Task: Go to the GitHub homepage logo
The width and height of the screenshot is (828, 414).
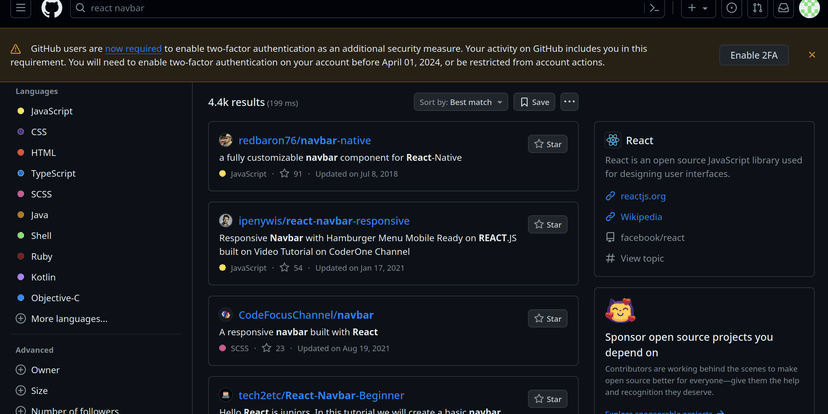Action: [x=52, y=7]
